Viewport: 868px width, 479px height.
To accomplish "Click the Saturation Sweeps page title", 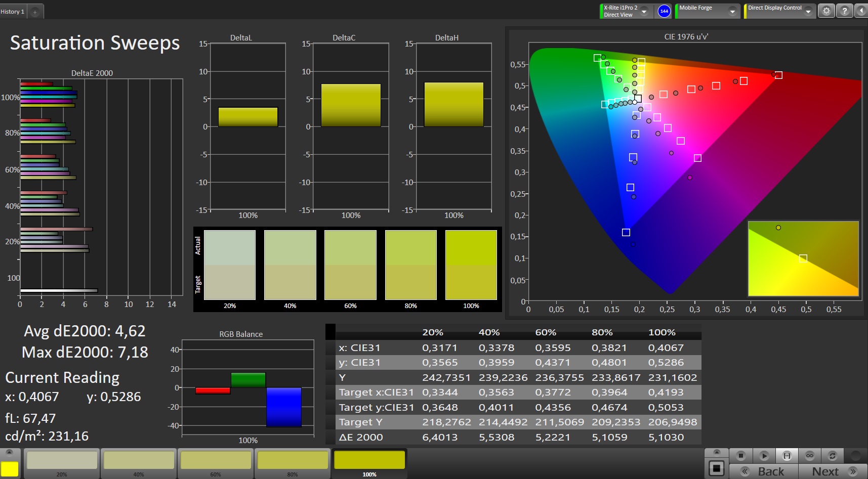I will (x=95, y=43).
